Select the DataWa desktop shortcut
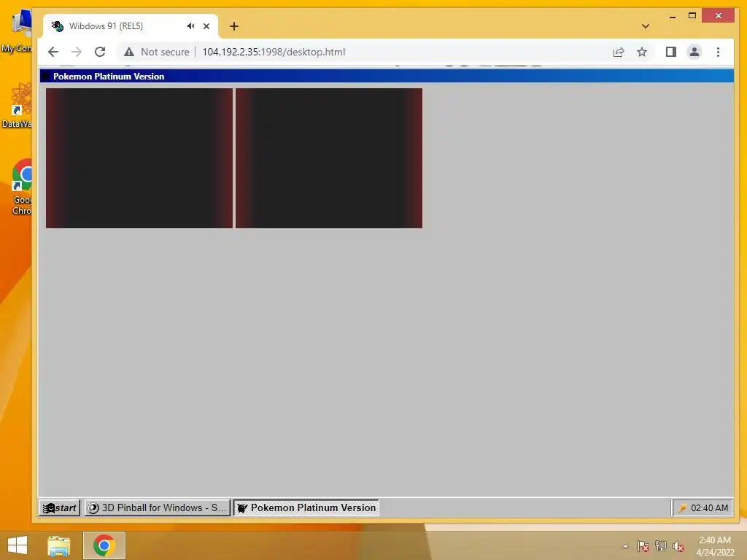 click(19, 106)
